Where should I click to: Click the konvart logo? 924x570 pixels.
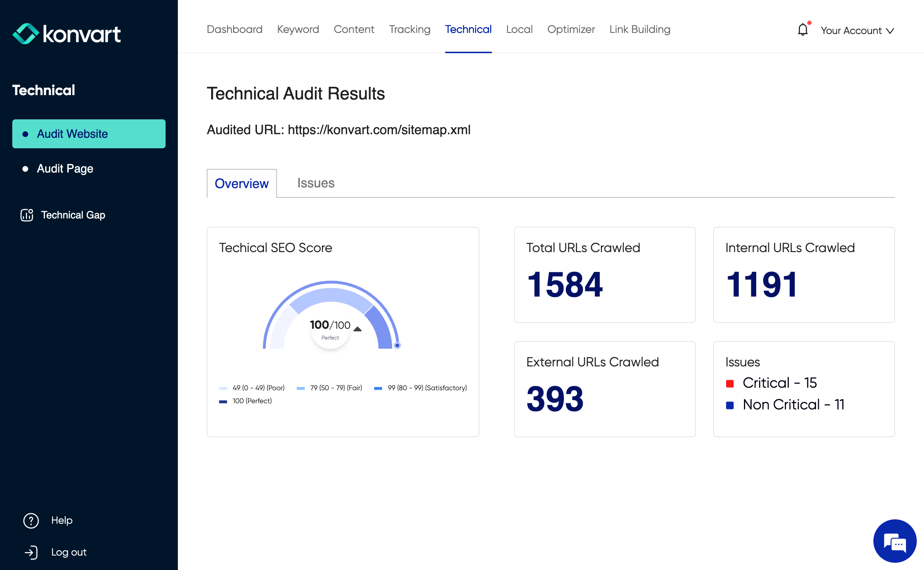(x=67, y=34)
